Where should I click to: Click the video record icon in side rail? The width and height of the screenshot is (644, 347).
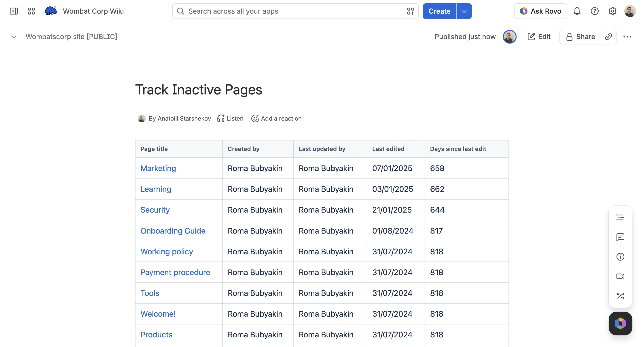point(620,276)
